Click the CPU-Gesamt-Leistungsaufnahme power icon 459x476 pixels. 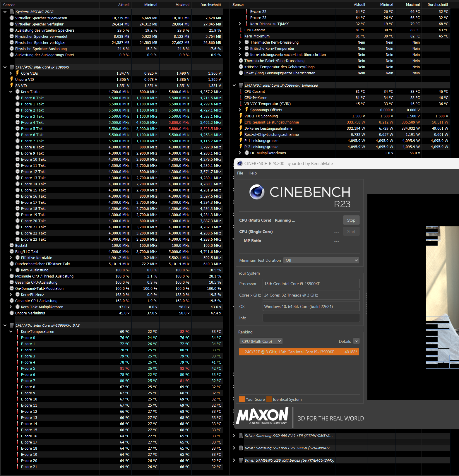241,122
